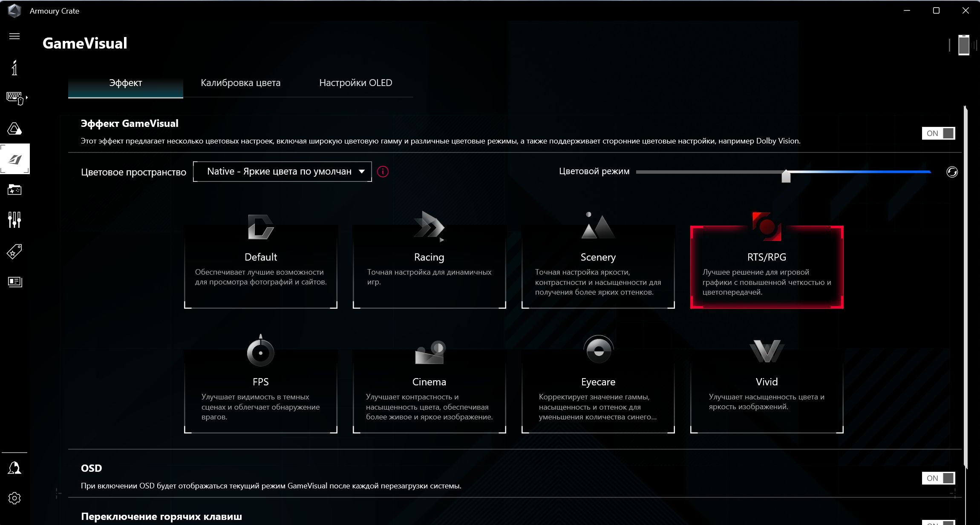Viewport: 980px width, 525px height.
Task: Switch to the Настройки OLED tab
Action: [356, 83]
